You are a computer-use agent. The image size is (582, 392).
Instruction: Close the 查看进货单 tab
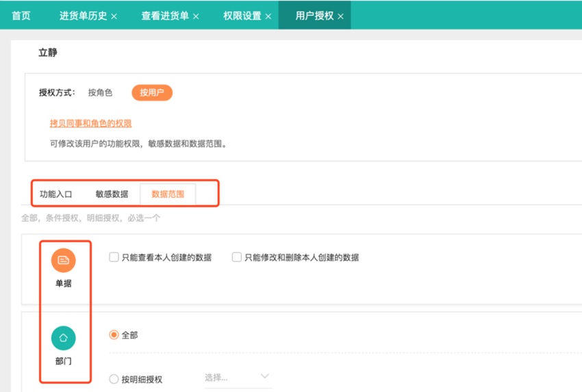point(196,16)
